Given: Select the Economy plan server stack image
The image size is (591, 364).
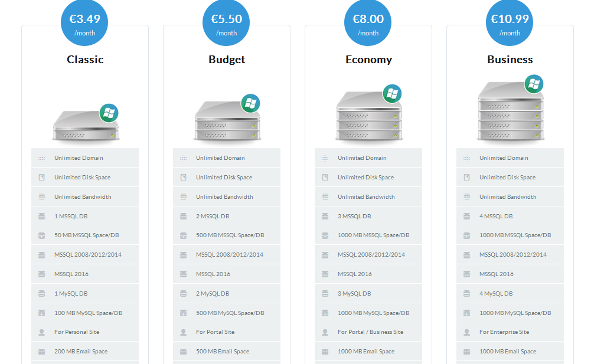Looking at the screenshot, I should tap(369, 116).
